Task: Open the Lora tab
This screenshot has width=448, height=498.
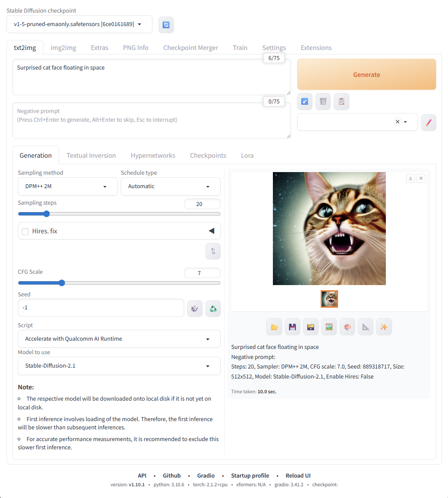Action: tap(247, 155)
